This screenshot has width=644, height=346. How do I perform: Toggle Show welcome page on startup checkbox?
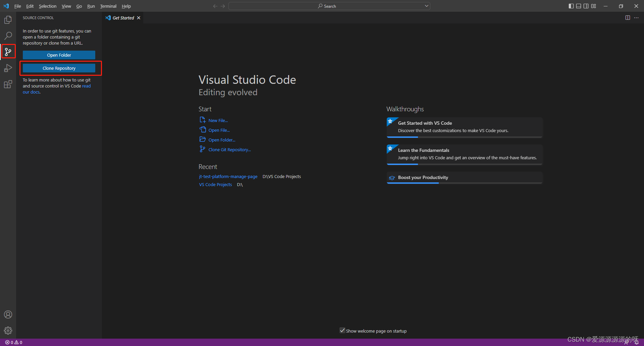click(x=342, y=331)
